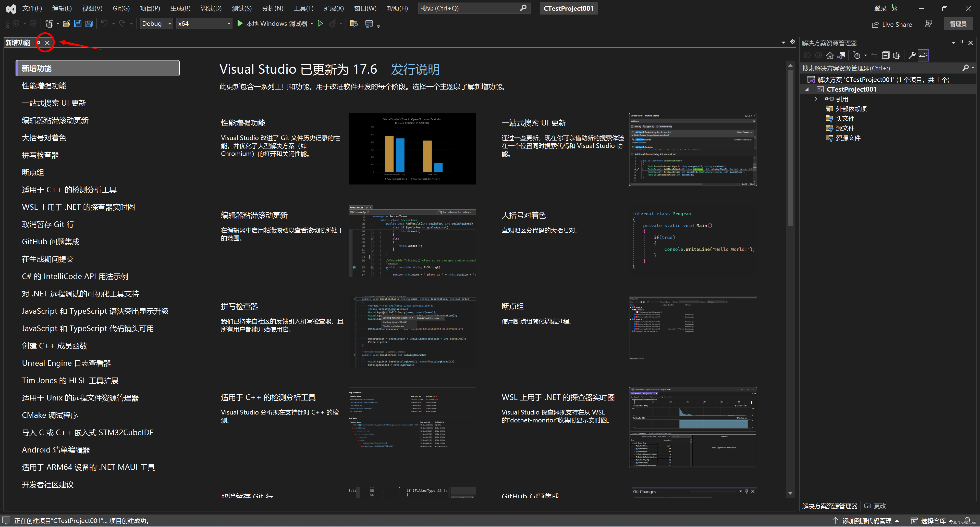
Task: Open the Git(G) menu
Action: [x=121, y=8]
